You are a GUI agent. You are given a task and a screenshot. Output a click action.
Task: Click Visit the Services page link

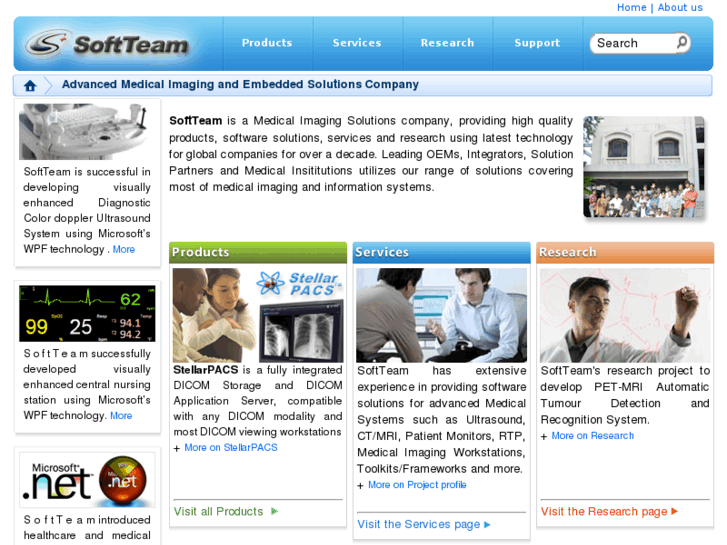click(419, 524)
